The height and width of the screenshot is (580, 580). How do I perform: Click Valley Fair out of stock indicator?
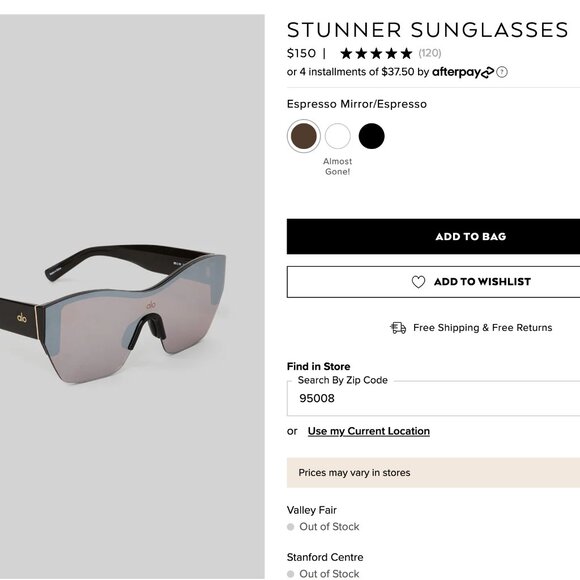tap(323, 527)
